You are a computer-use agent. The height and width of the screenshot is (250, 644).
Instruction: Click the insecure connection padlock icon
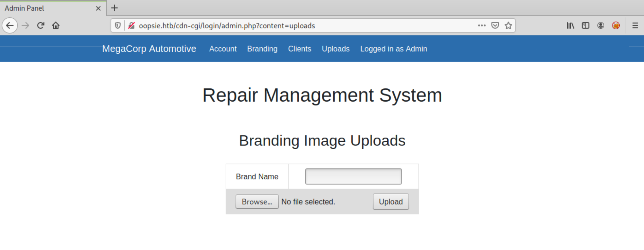(x=131, y=26)
